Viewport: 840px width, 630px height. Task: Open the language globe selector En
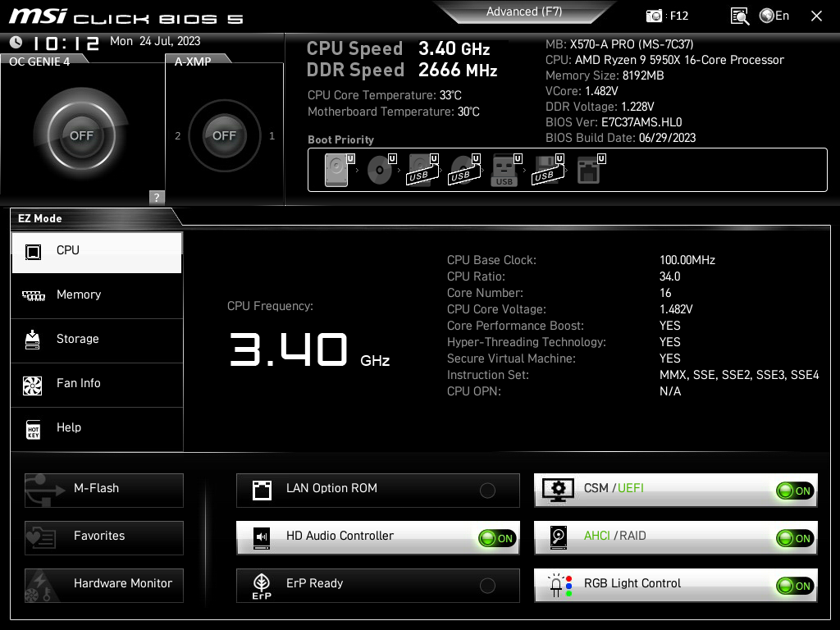click(774, 16)
